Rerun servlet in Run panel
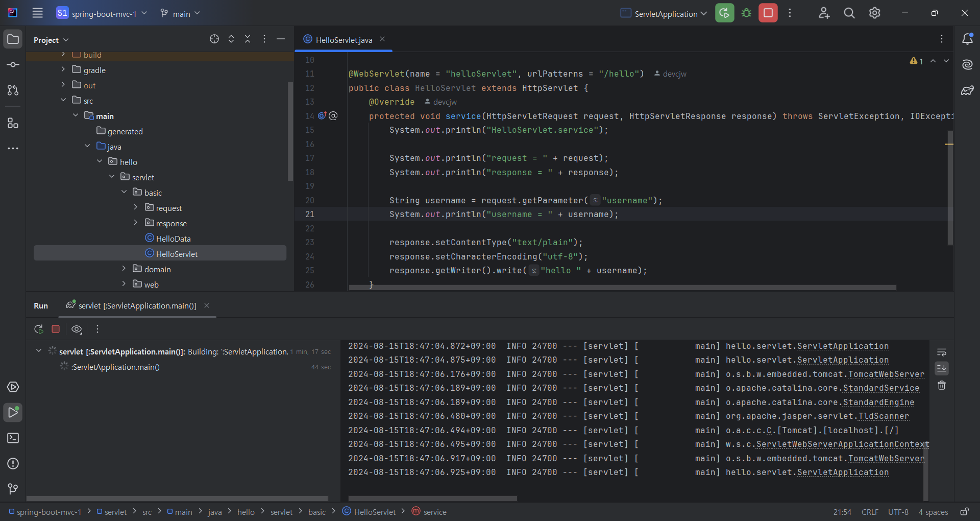Image resolution: width=980 pixels, height=521 pixels. 39,329
